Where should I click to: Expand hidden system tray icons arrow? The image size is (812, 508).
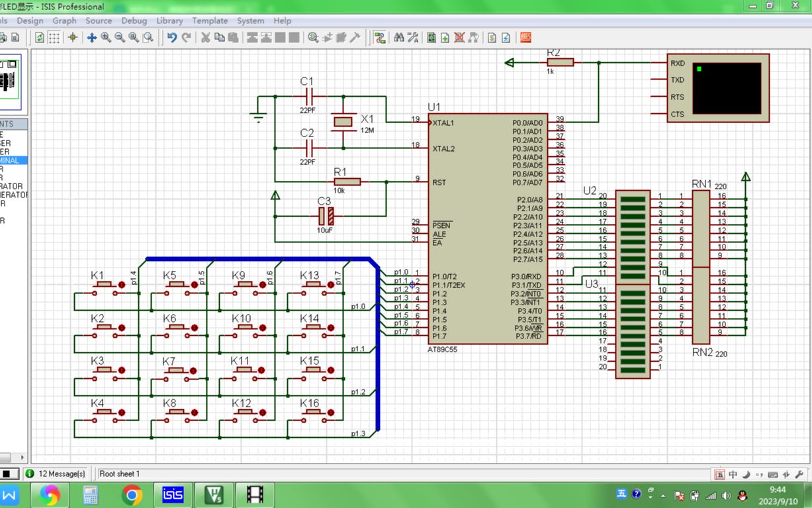tap(663, 495)
